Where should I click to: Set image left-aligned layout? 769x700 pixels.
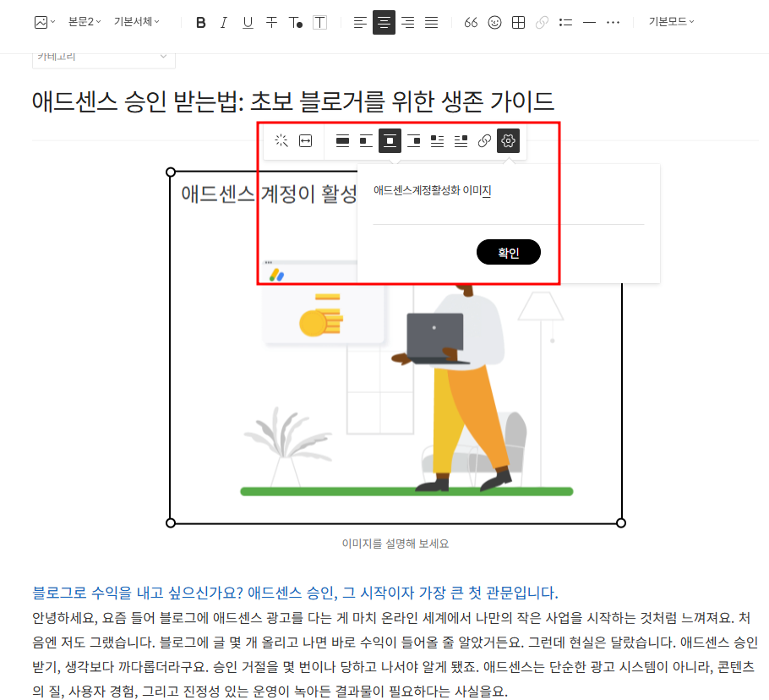click(x=366, y=141)
